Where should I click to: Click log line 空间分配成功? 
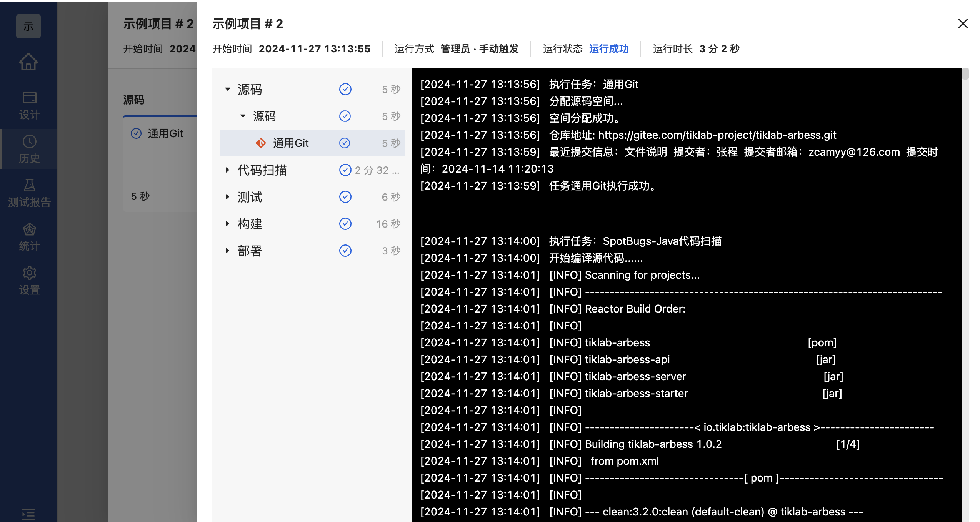coord(585,118)
